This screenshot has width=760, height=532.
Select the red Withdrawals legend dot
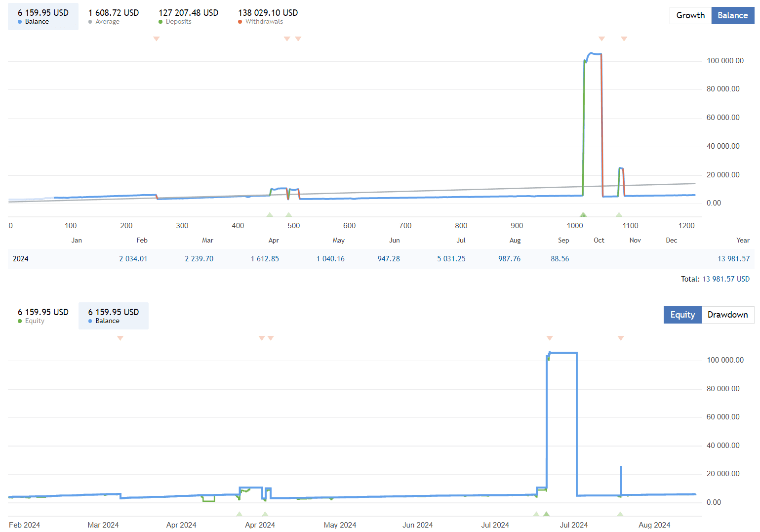(x=240, y=21)
